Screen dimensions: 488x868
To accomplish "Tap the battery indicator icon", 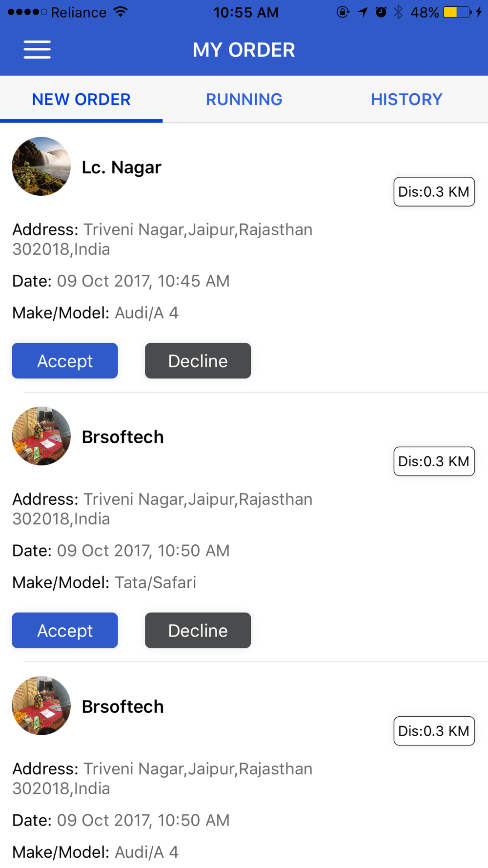I will [x=457, y=12].
